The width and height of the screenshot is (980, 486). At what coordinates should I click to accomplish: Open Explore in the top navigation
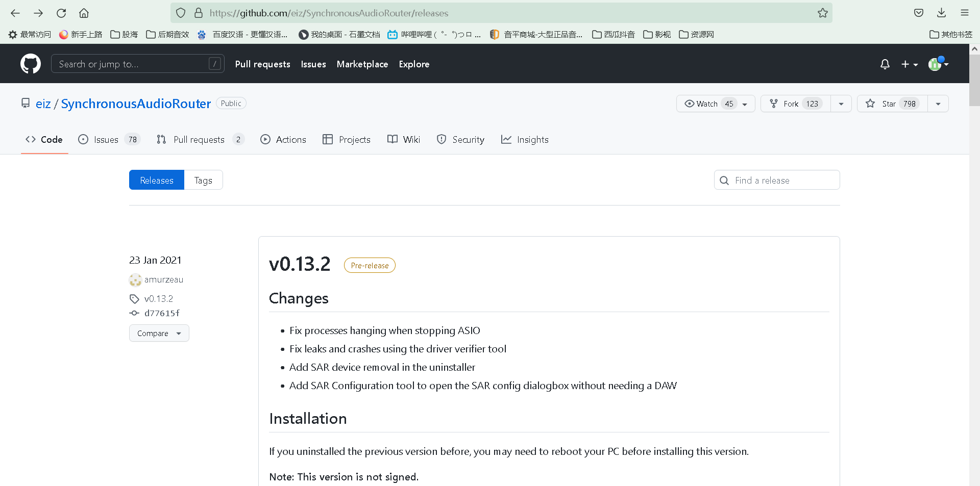[x=414, y=64]
